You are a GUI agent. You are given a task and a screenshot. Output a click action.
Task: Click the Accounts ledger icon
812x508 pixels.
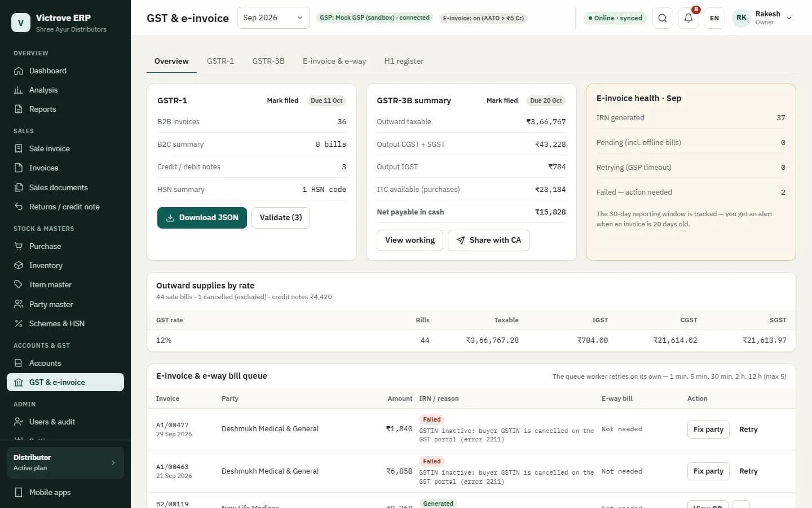coord(19,363)
